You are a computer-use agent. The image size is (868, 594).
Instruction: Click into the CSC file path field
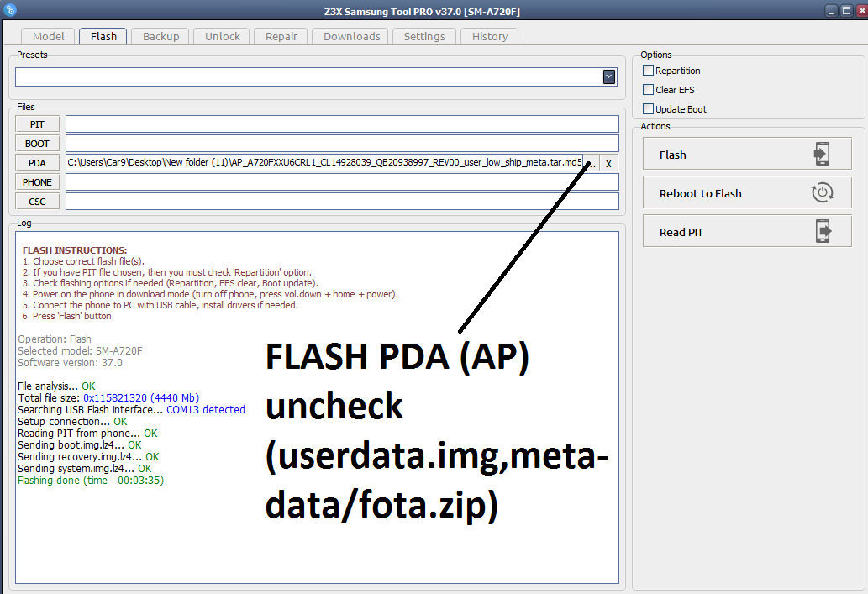[342, 202]
